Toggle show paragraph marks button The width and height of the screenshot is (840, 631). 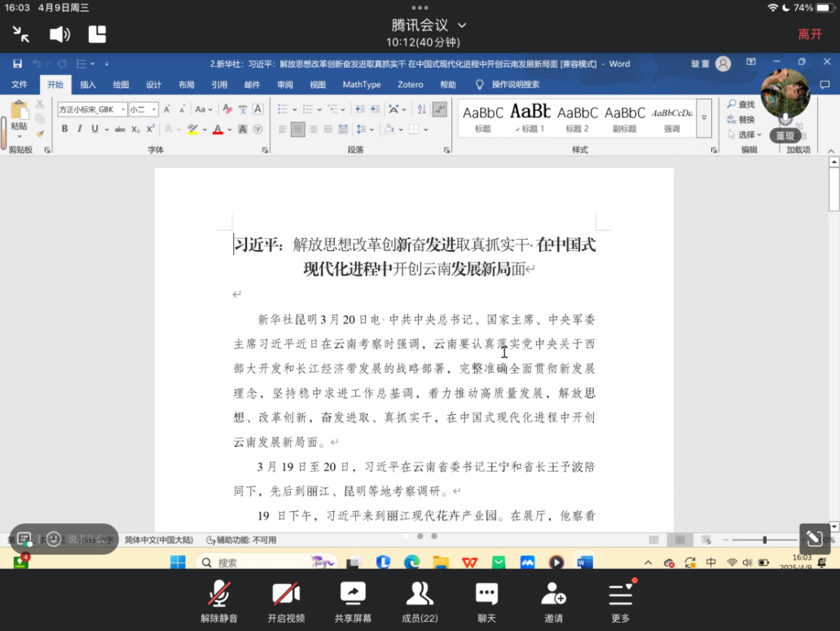pos(440,109)
